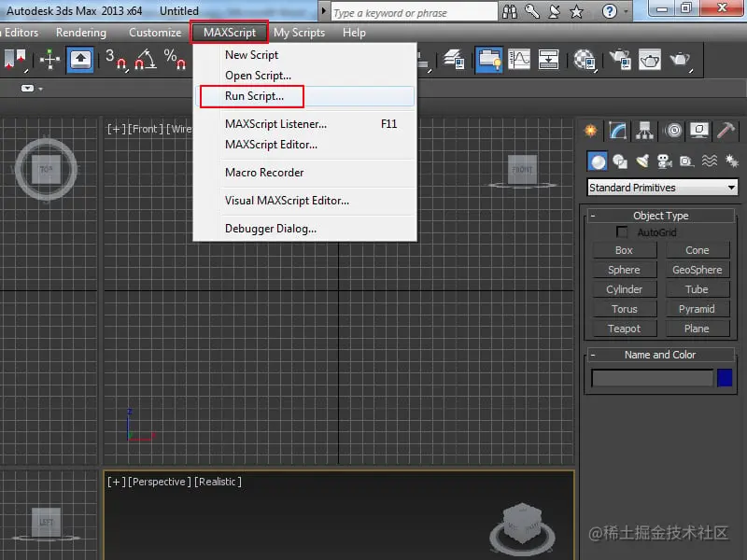Enable the Angle Snap toggle

click(x=145, y=62)
